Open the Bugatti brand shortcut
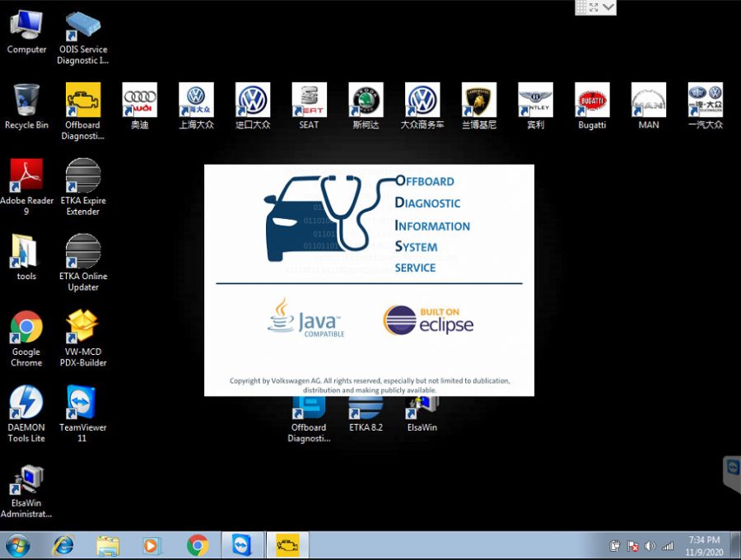 tap(592, 100)
